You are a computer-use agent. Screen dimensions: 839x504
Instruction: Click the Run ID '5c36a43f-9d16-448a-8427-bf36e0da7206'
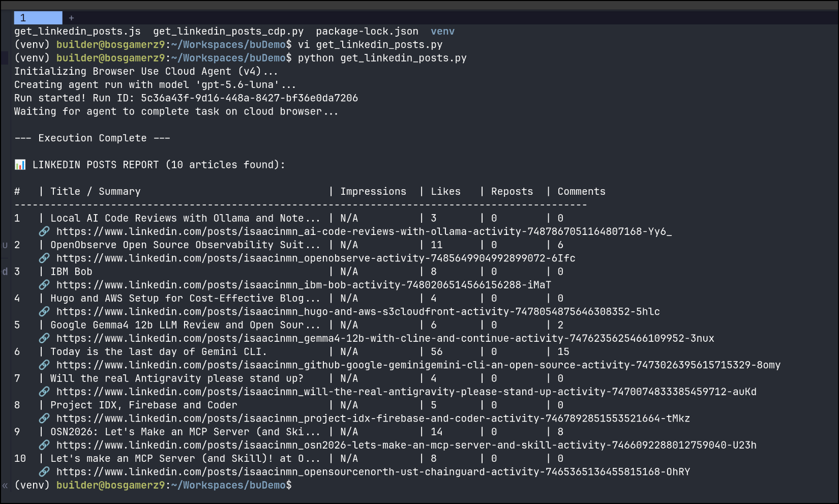[249, 98]
